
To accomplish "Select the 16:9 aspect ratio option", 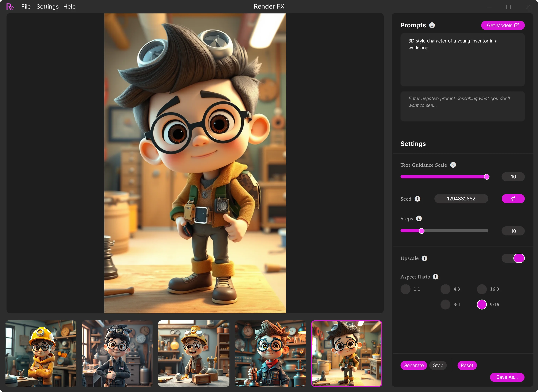I will (482, 289).
